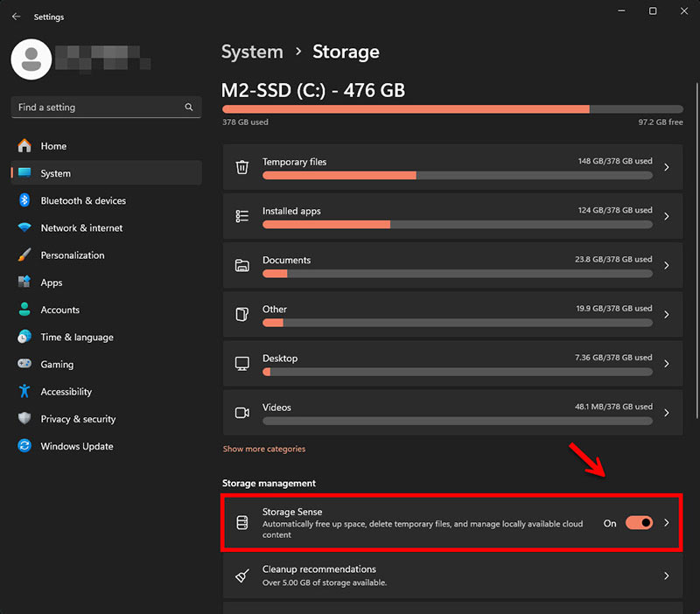Select Bluetooth & devices menu item

(x=106, y=200)
